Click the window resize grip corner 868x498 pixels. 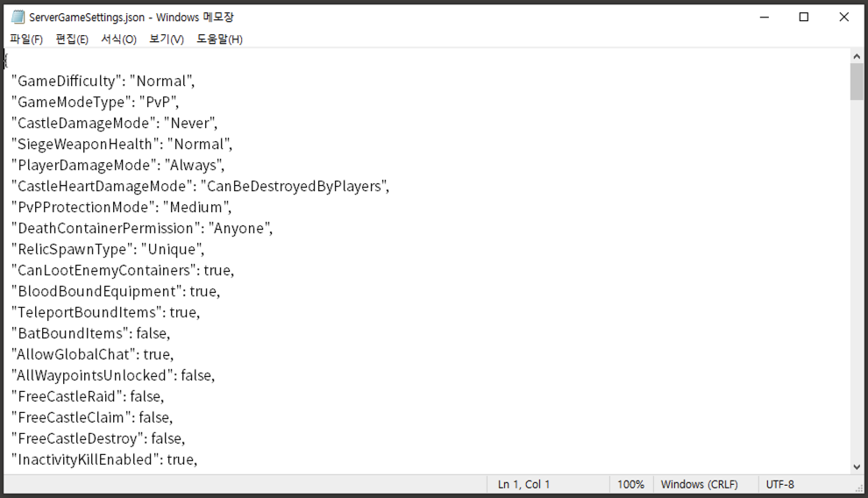coord(860,488)
